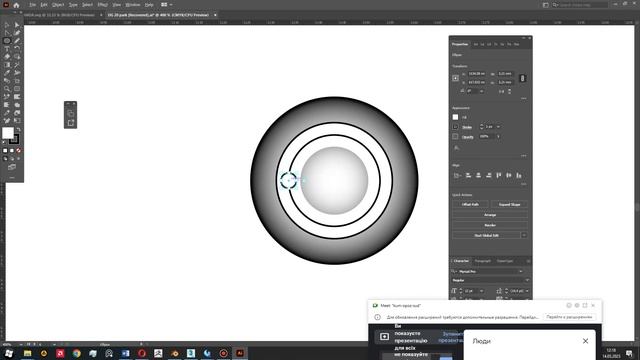640x360 pixels.
Task: Click Swap Fill and Stroke arrow
Action: [x=19, y=129]
